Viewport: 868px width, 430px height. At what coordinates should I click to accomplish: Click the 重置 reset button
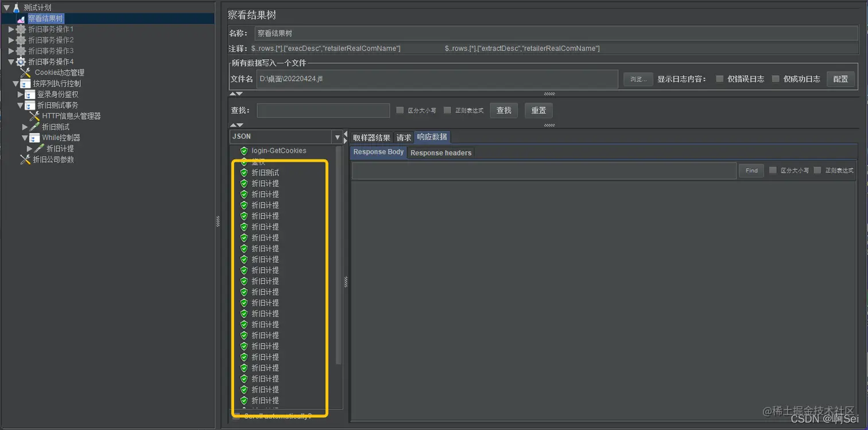point(538,110)
